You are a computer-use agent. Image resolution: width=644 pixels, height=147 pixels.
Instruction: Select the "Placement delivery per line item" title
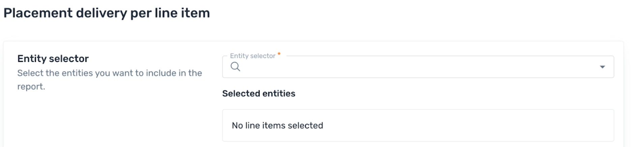click(107, 13)
